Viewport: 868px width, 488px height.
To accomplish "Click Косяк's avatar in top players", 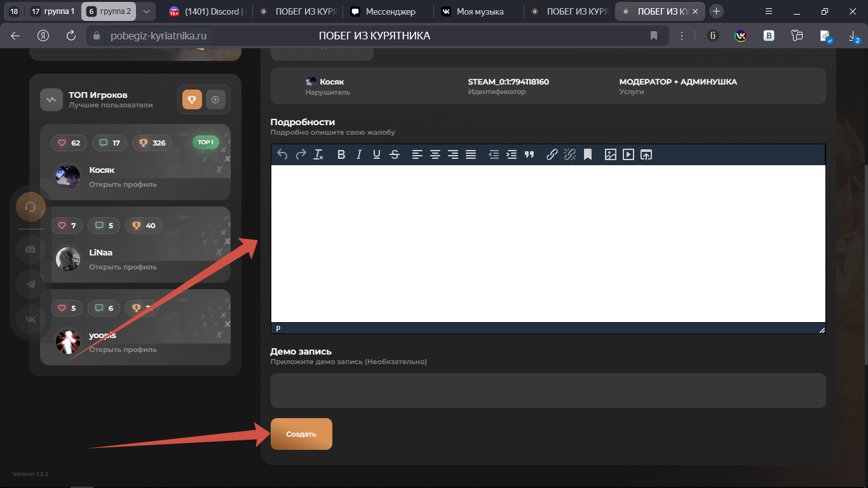I will 68,176.
